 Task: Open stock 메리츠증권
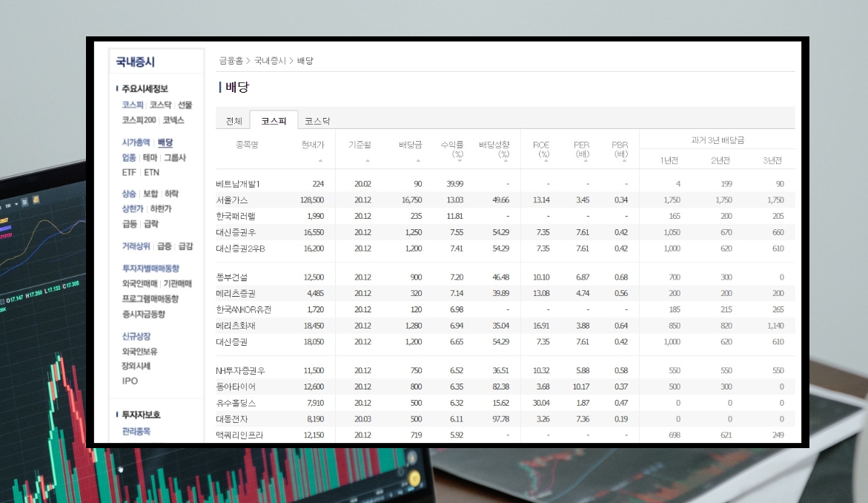pyautogui.click(x=236, y=293)
